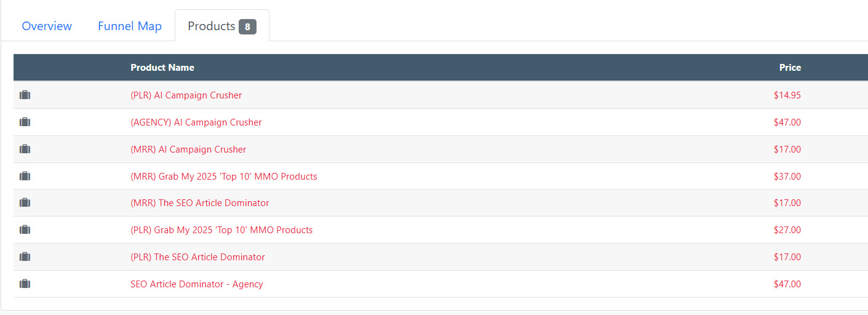
Task: Click the Price column header
Action: pos(790,68)
